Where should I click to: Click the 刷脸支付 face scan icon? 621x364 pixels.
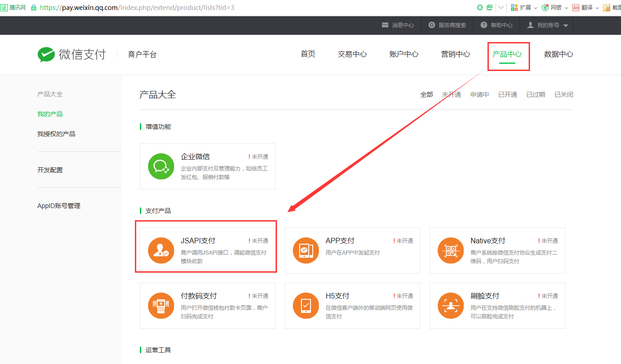tap(450, 306)
